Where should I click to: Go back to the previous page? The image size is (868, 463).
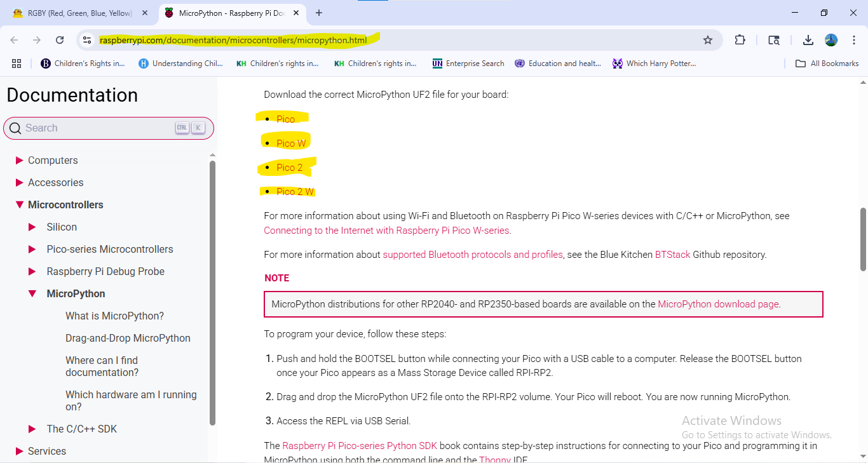(x=14, y=40)
